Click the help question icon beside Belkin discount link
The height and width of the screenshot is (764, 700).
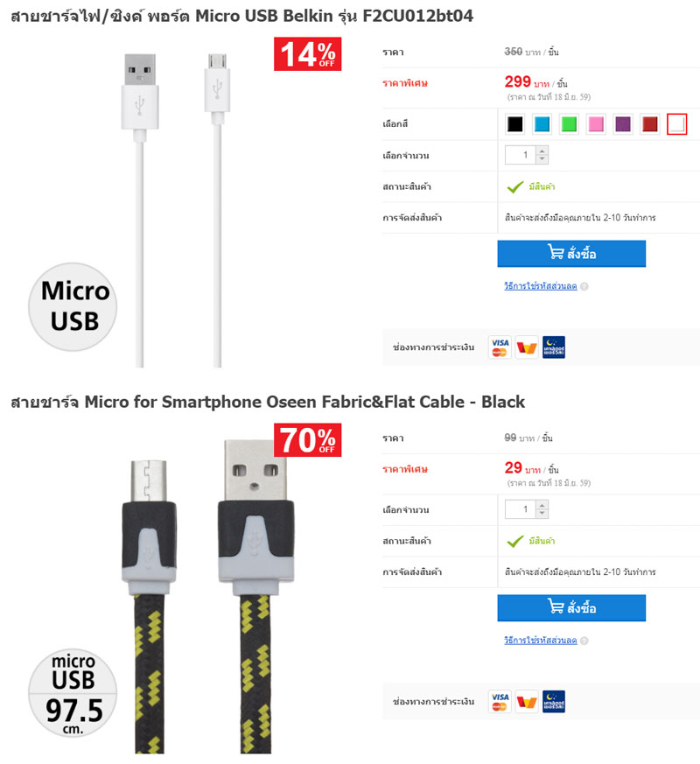coord(584,286)
